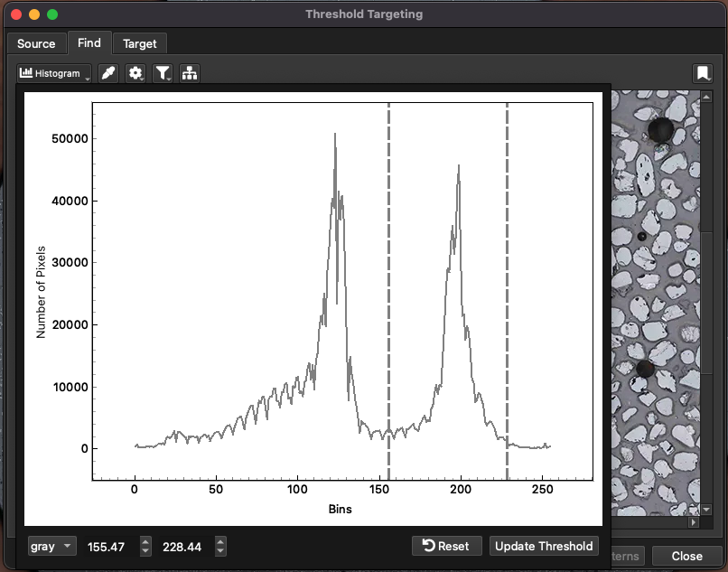Switch to the Target tab
The width and height of the screenshot is (728, 572).
(x=140, y=42)
